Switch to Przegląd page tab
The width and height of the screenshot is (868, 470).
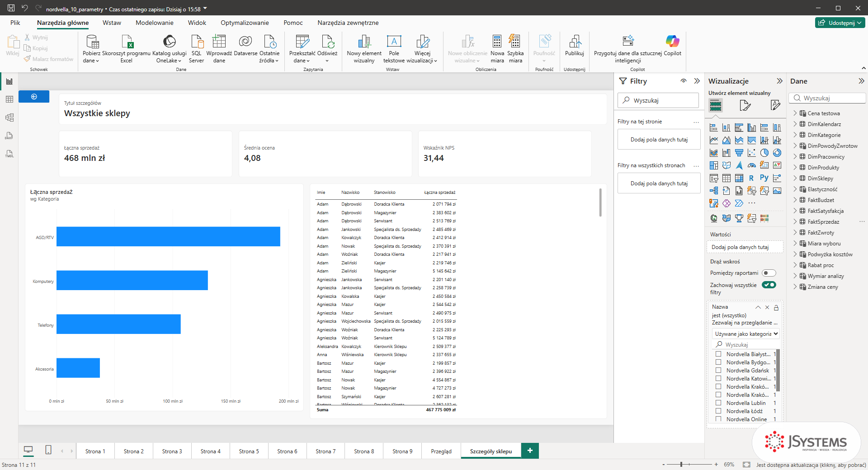point(441,451)
